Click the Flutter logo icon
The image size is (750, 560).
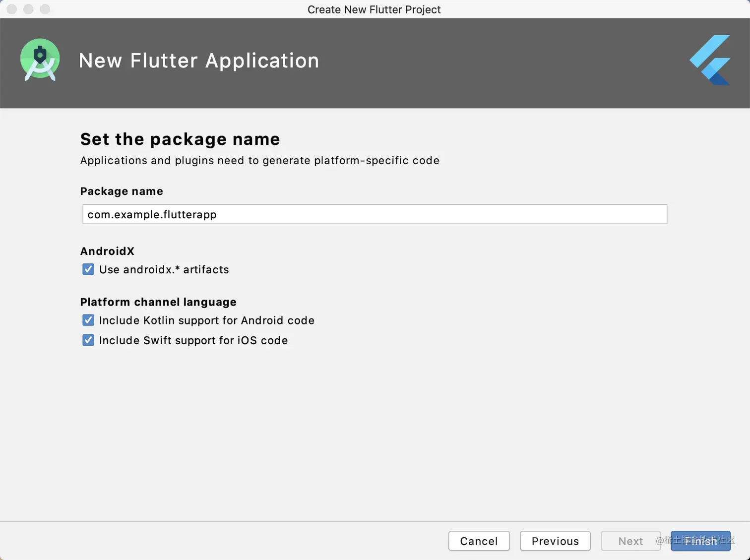click(710, 60)
